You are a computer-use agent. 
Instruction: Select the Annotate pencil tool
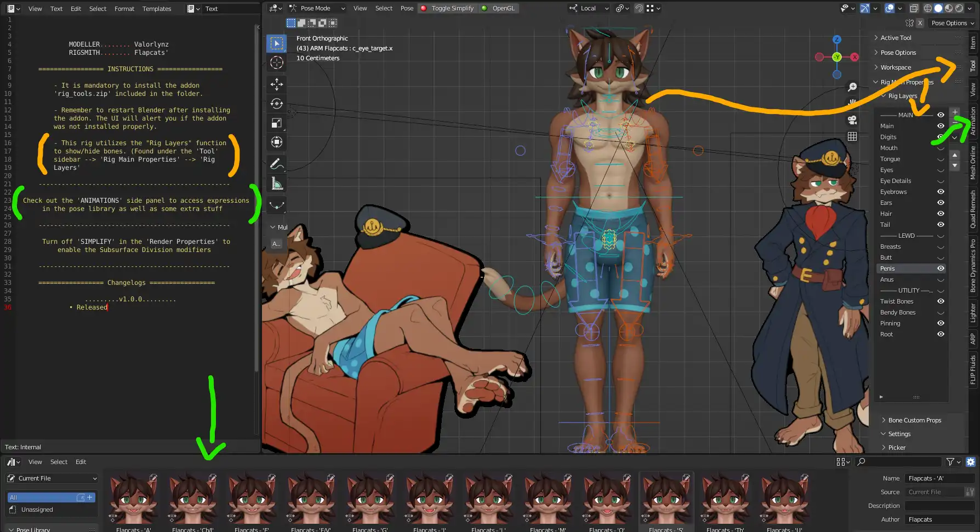(x=277, y=164)
